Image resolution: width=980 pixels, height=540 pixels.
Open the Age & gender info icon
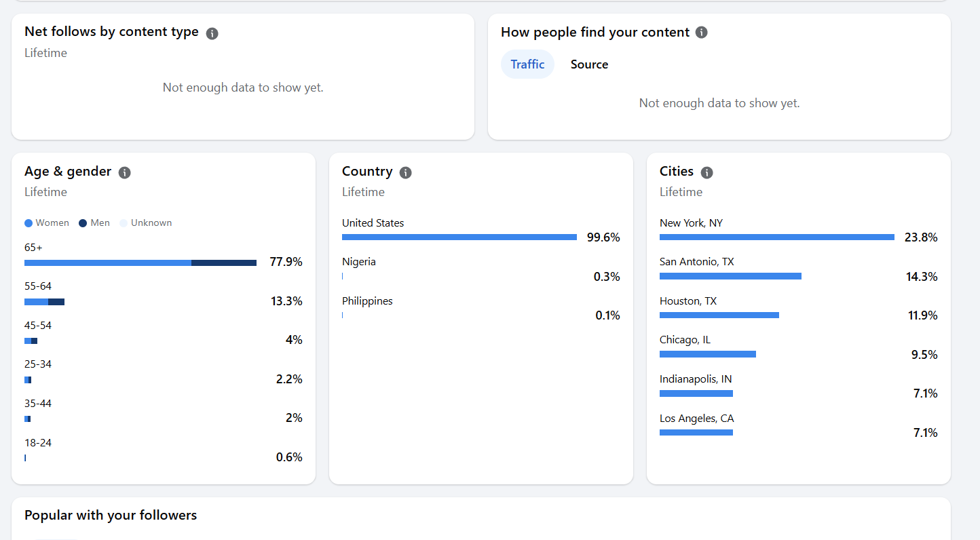[x=124, y=172]
